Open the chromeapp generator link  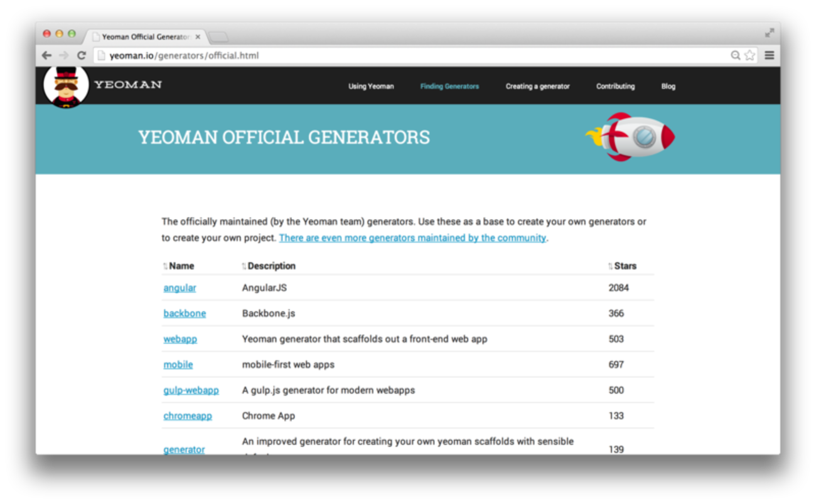point(188,416)
